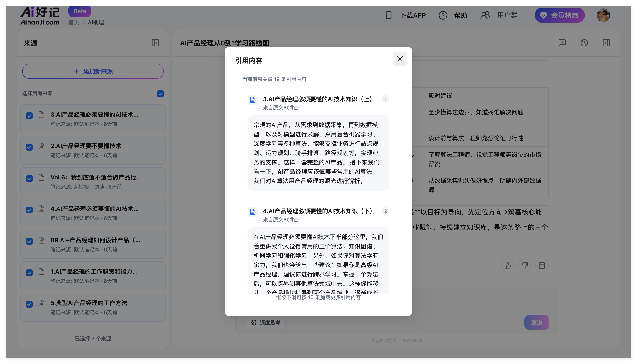Click the phone icon beside 下载APP

389,15
